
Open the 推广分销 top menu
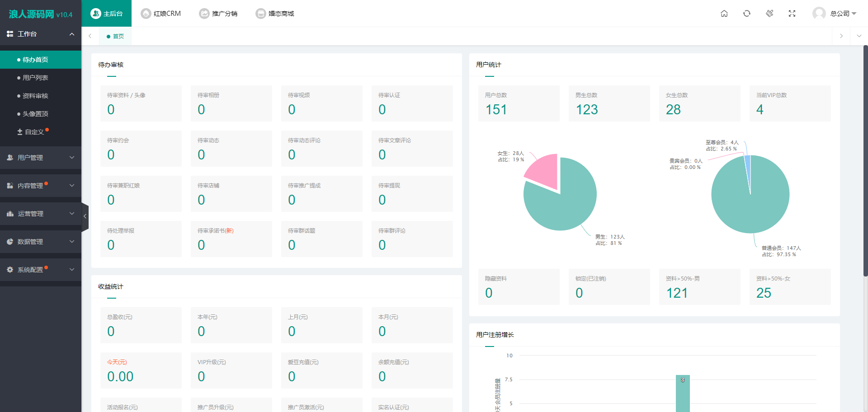(218, 14)
